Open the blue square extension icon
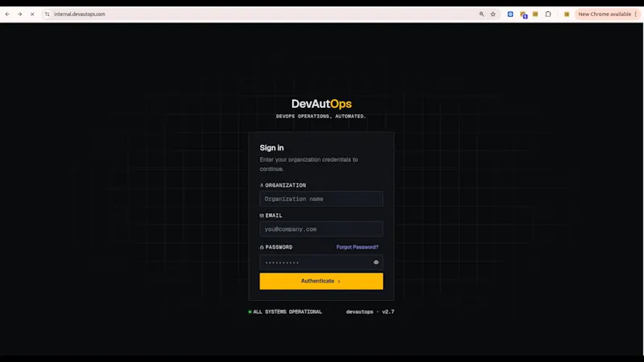Image resolution: width=644 pixels, height=362 pixels. [510, 14]
